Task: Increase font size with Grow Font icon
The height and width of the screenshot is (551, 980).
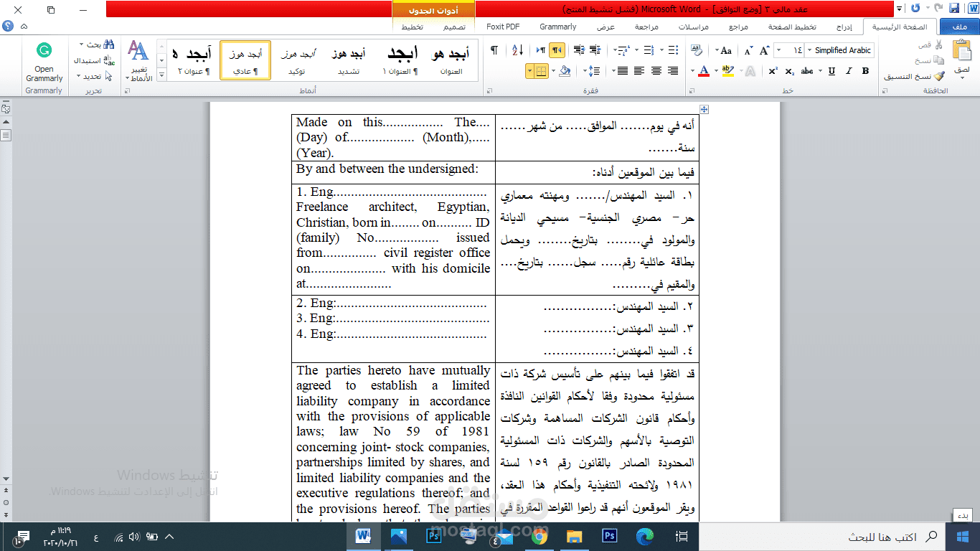Action: pos(765,50)
